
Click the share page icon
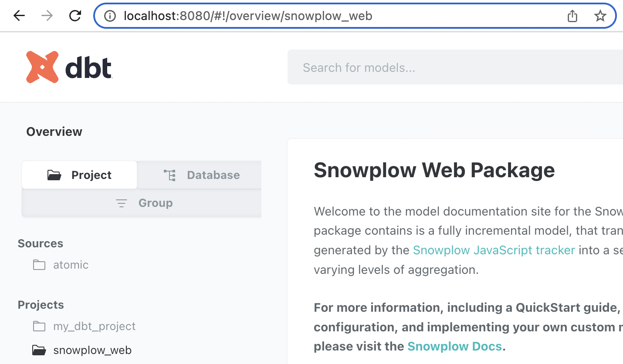572,16
